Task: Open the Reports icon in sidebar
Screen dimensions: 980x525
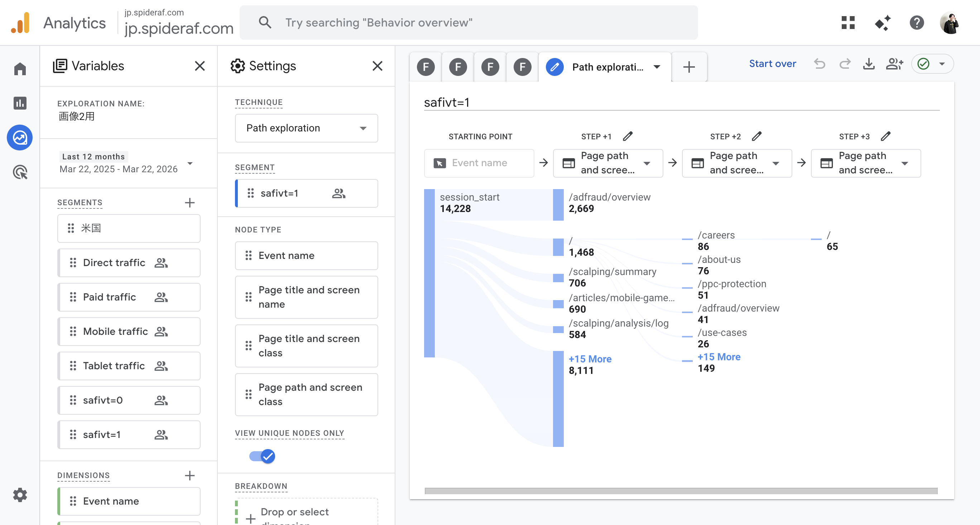Action: click(20, 103)
